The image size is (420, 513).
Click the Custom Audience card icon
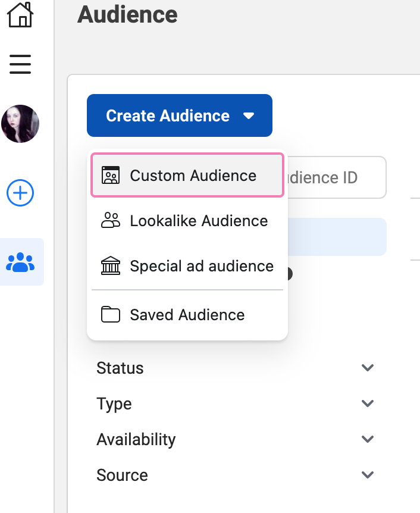click(x=111, y=175)
